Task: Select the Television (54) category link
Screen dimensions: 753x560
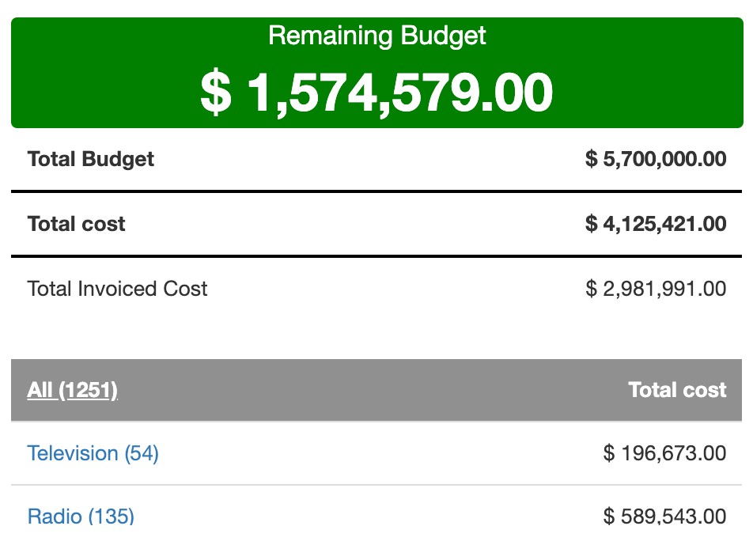Action: pos(93,453)
